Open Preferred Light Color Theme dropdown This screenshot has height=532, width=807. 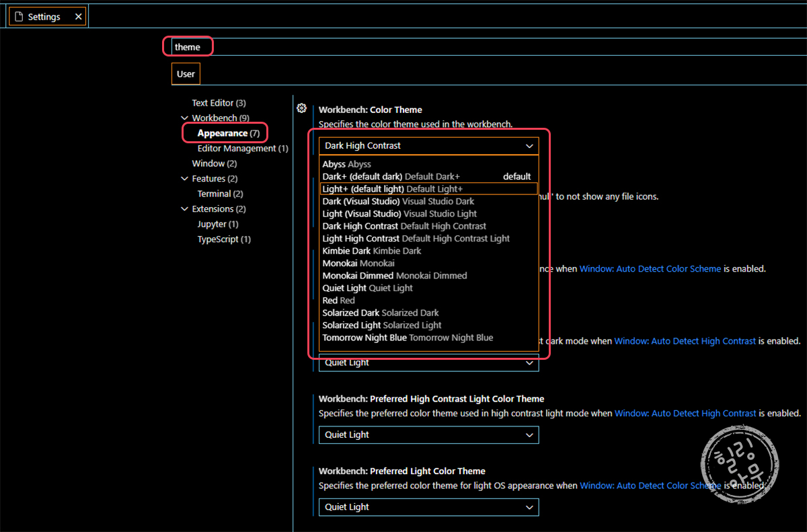coord(429,507)
